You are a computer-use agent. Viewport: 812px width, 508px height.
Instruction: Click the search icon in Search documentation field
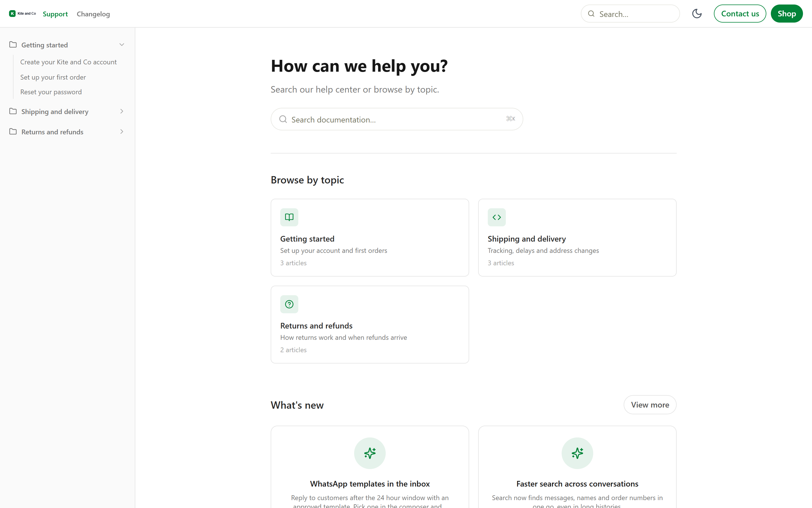(283, 119)
